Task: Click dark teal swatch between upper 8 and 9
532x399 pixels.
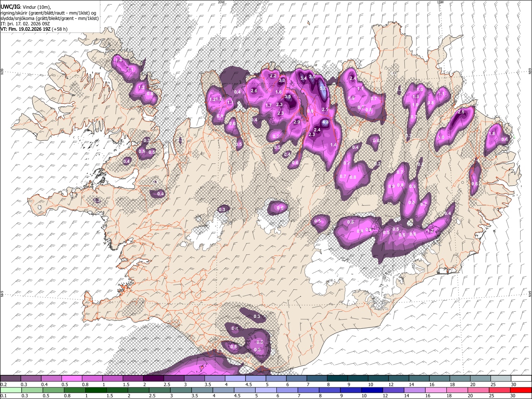Action: coord(337,379)
